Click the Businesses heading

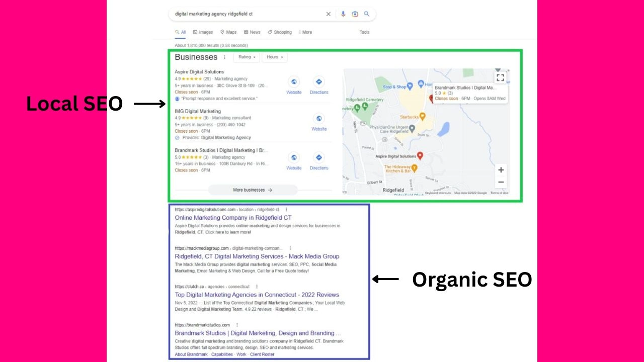(196, 57)
